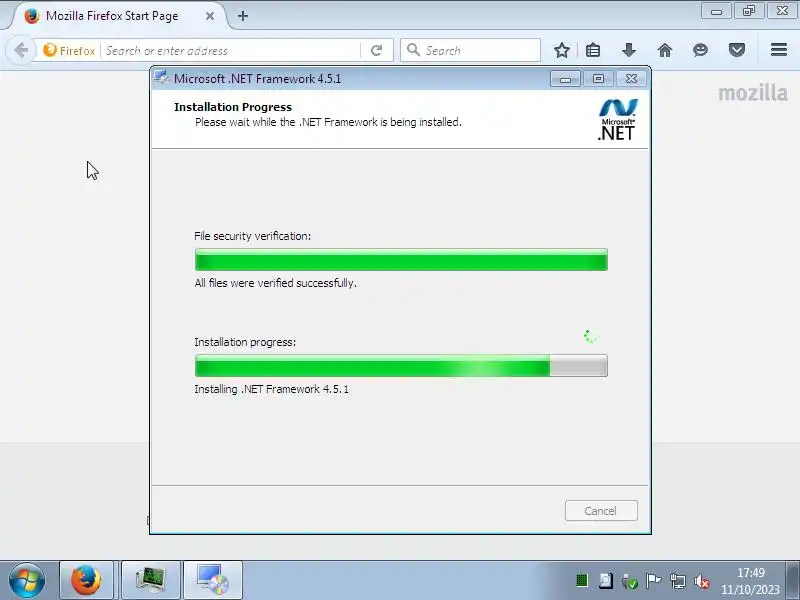Open a new tab with plus button
This screenshot has height=600, width=800.
243,16
